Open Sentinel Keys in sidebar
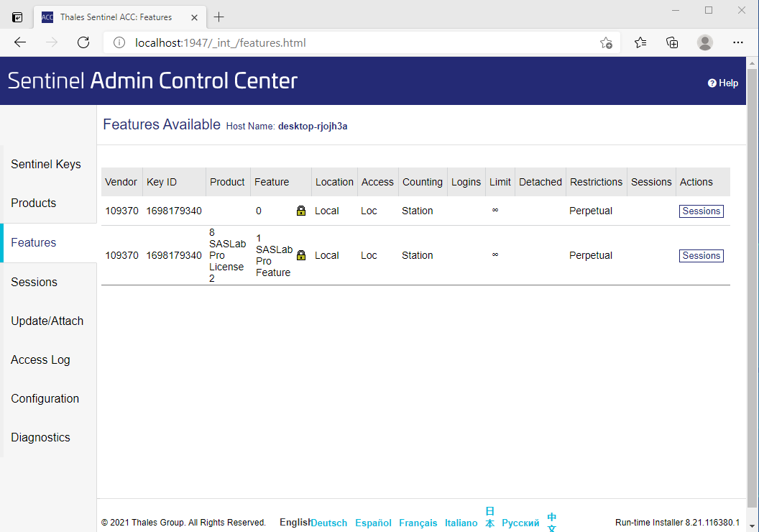The width and height of the screenshot is (759, 532). coord(46,164)
